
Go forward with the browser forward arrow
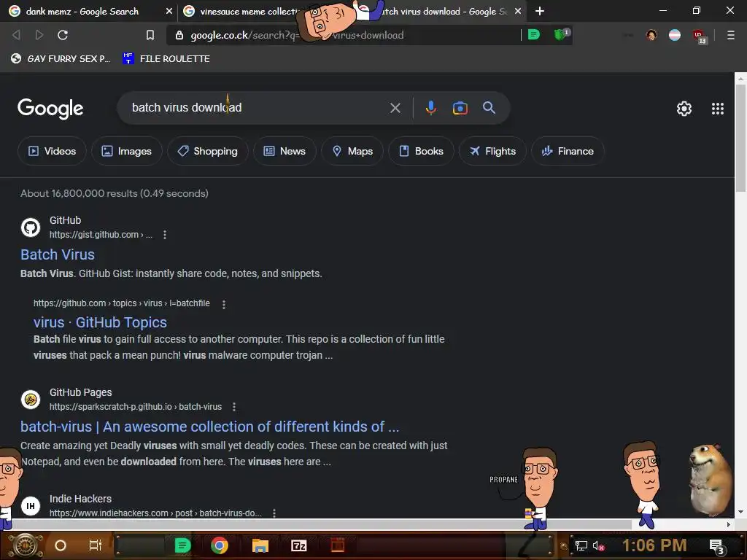coord(39,35)
